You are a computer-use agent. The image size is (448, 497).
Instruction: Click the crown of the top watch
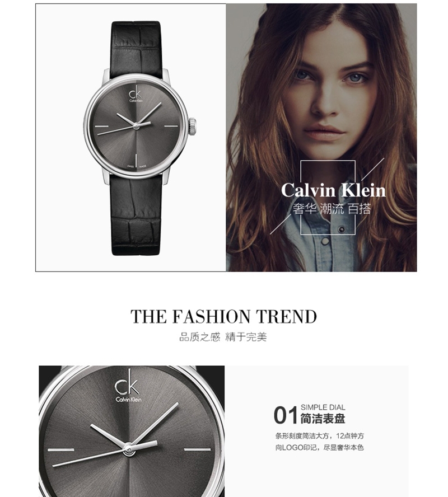pyautogui.click(x=193, y=126)
